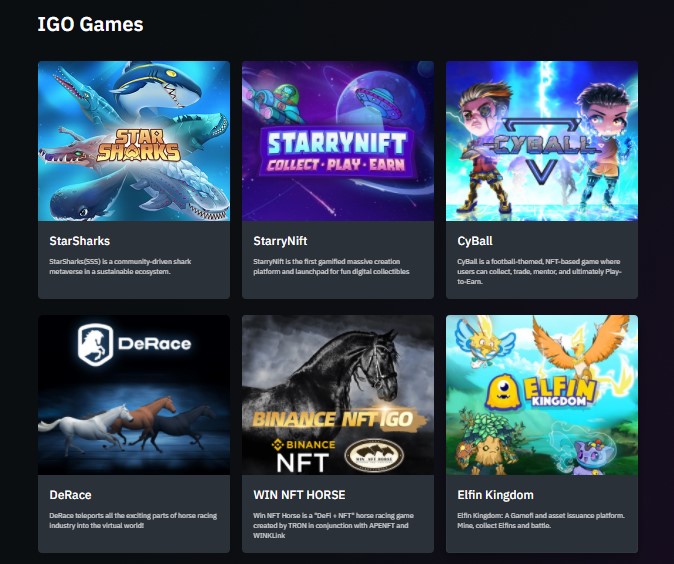The width and height of the screenshot is (674, 564).
Task: Click the IGO Games section heading
Action: 90,24
